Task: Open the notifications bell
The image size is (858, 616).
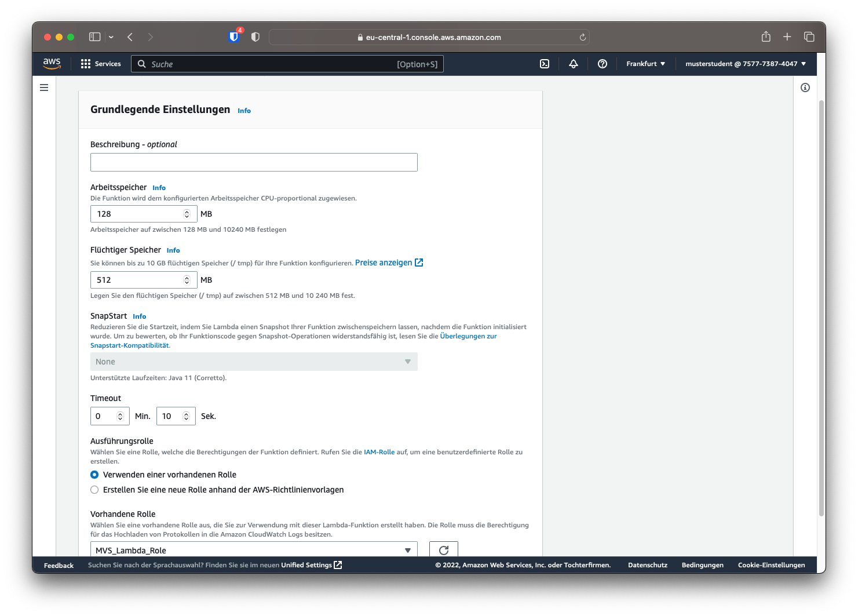Action: point(573,64)
